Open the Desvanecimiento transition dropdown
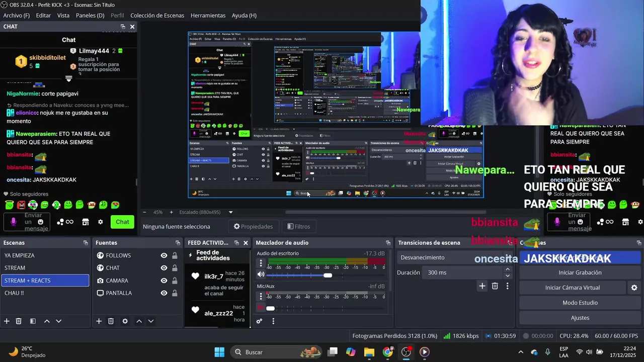This screenshot has width=644, height=362. [x=454, y=257]
